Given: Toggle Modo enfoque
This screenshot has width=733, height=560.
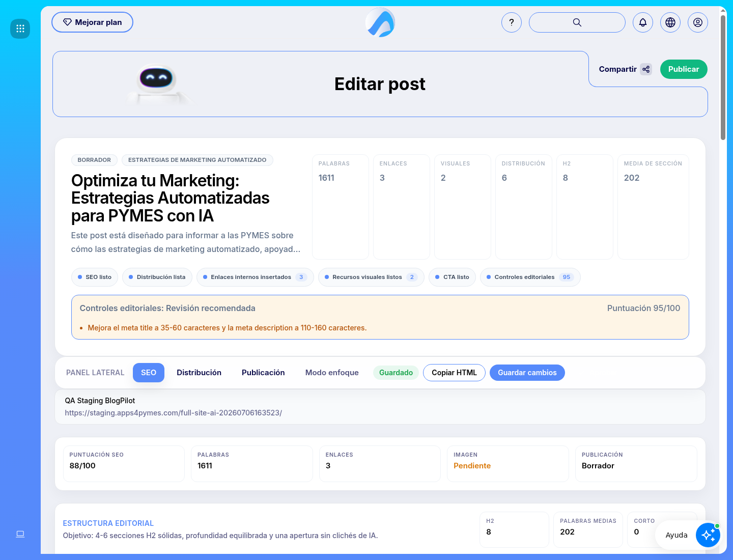Looking at the screenshot, I should click(332, 373).
